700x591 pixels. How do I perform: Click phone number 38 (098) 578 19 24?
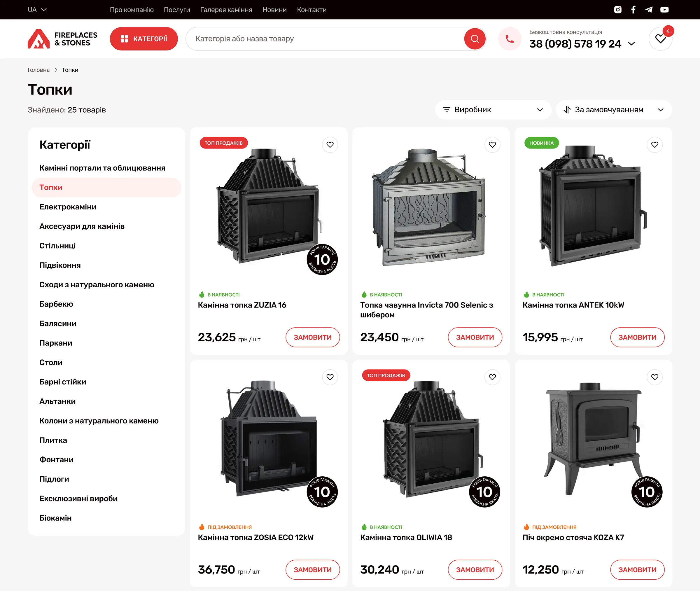[575, 44]
